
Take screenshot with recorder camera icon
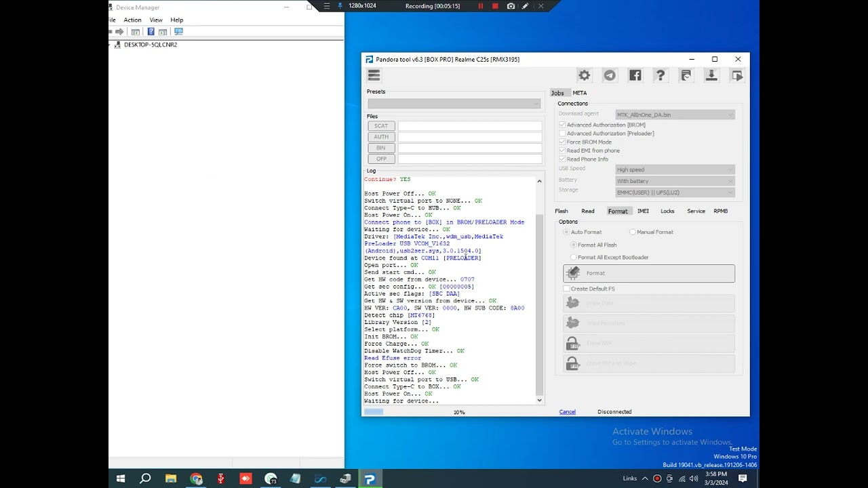click(511, 6)
